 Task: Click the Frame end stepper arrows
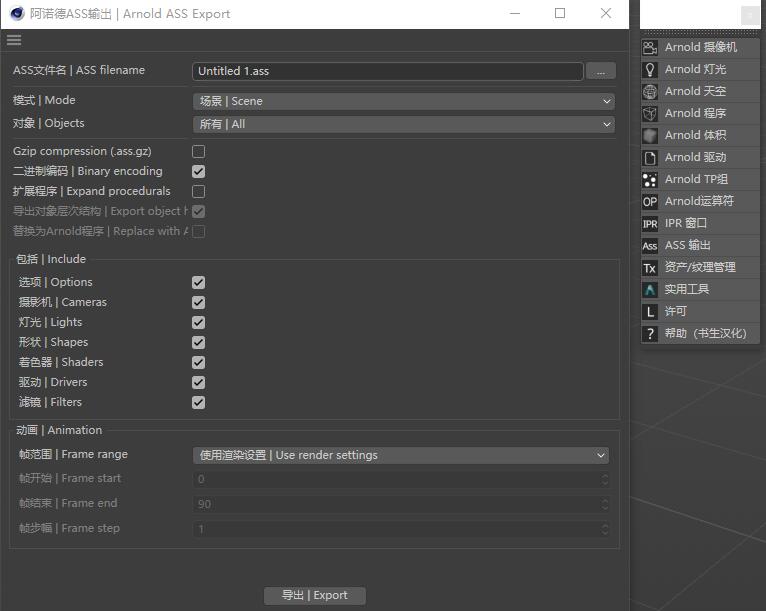[x=605, y=504]
